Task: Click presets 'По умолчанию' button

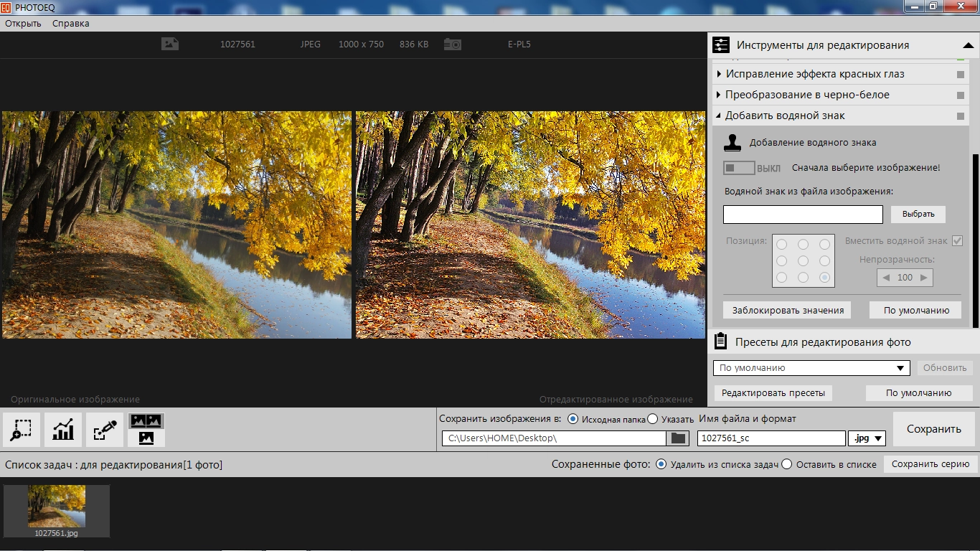Action: [x=918, y=392]
